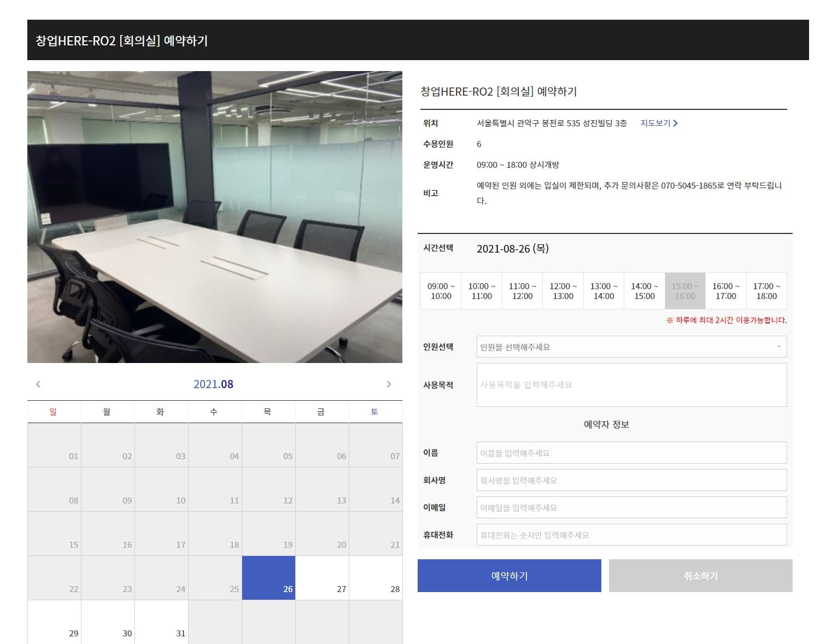Go to next month in calendar

pyautogui.click(x=389, y=384)
